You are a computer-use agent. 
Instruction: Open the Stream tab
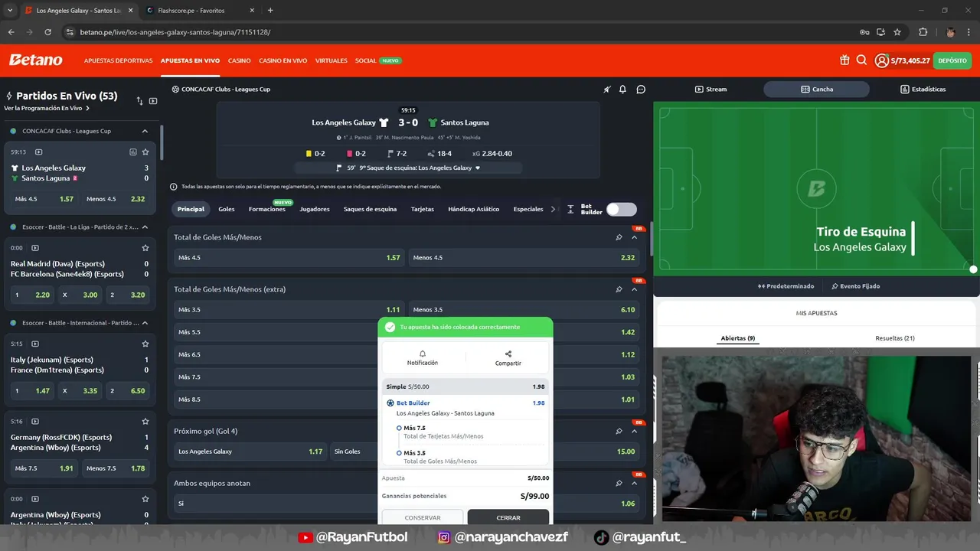tap(710, 89)
